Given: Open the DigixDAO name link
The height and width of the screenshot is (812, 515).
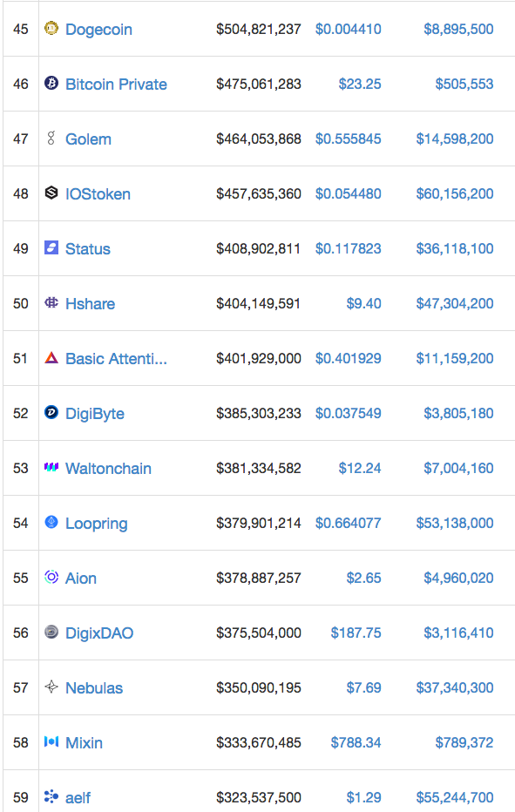Looking at the screenshot, I should [99, 633].
